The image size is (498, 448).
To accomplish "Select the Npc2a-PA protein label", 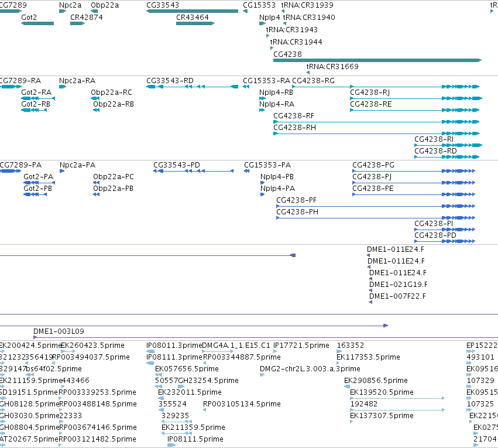I will 77,165.
